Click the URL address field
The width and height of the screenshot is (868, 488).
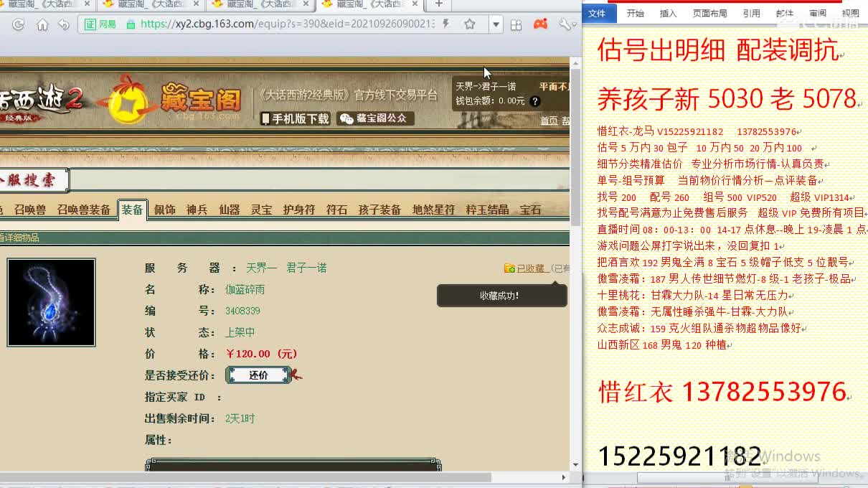287,24
